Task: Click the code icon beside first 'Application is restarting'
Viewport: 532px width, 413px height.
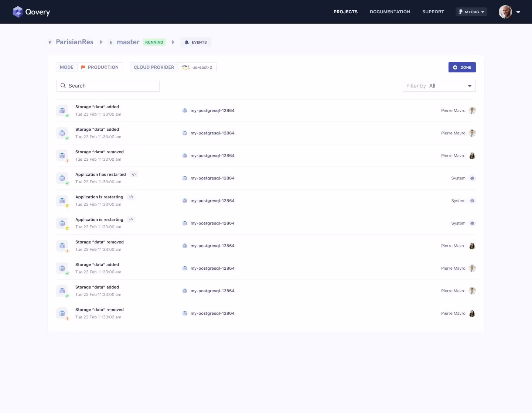Action: click(131, 197)
